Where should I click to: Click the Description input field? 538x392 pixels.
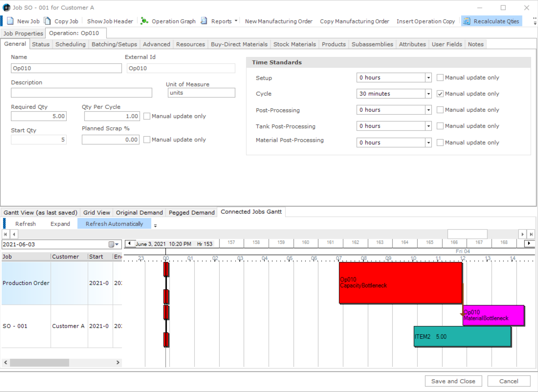(82, 93)
